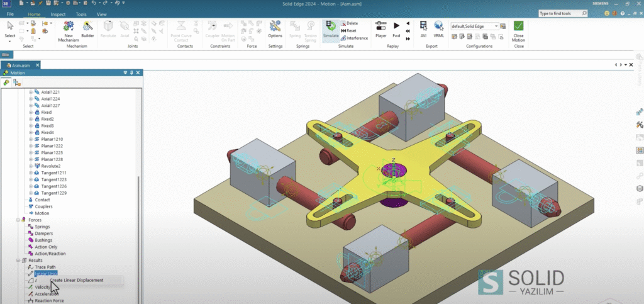Expand the Axial1221 joint node
This screenshot has height=304, width=644.
pos(30,92)
